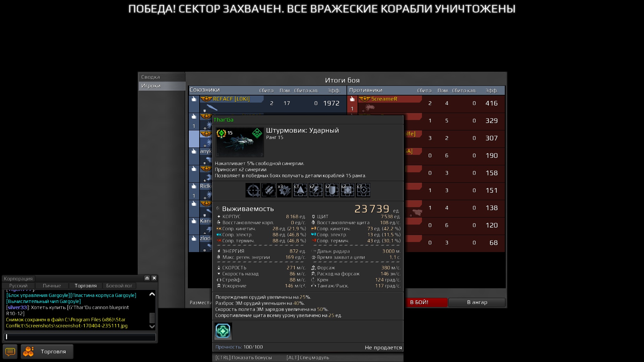Click enemy efficiency value 416
The height and width of the screenshot is (362, 644).
(x=491, y=103)
